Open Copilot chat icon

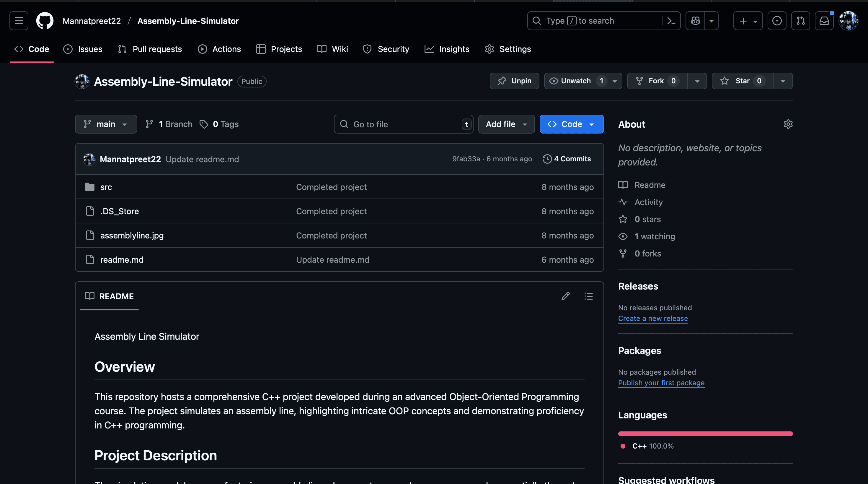pos(695,21)
